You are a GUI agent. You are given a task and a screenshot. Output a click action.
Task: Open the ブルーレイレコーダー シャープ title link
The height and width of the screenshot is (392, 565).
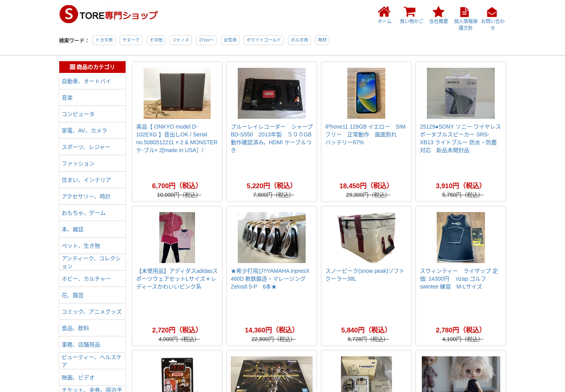pyautogui.click(x=272, y=138)
